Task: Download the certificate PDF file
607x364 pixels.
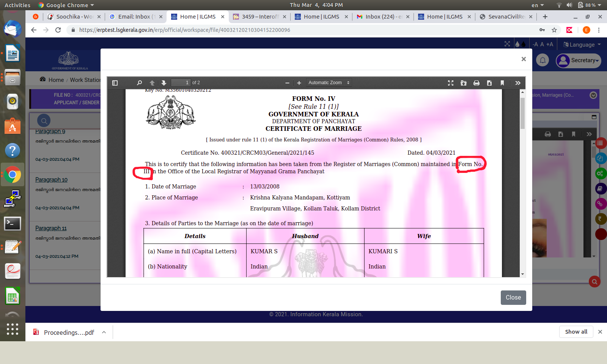Action: coord(489,83)
